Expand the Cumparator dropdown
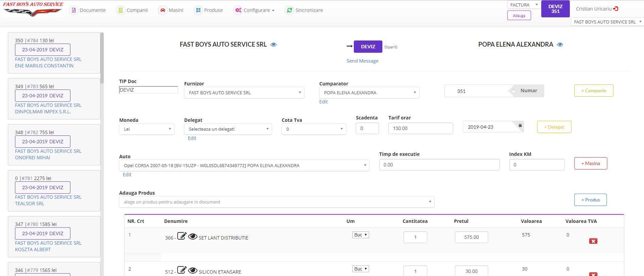Screen dimensions: 644x276 point(369,93)
